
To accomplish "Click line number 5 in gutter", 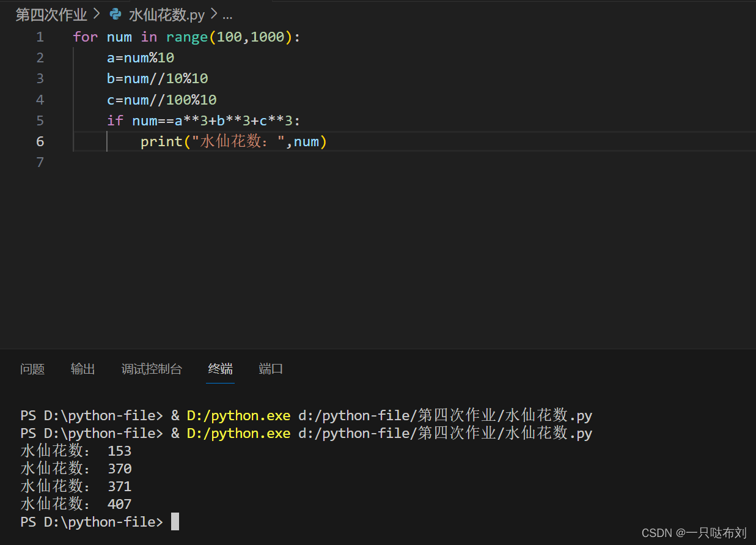I will tap(40, 120).
